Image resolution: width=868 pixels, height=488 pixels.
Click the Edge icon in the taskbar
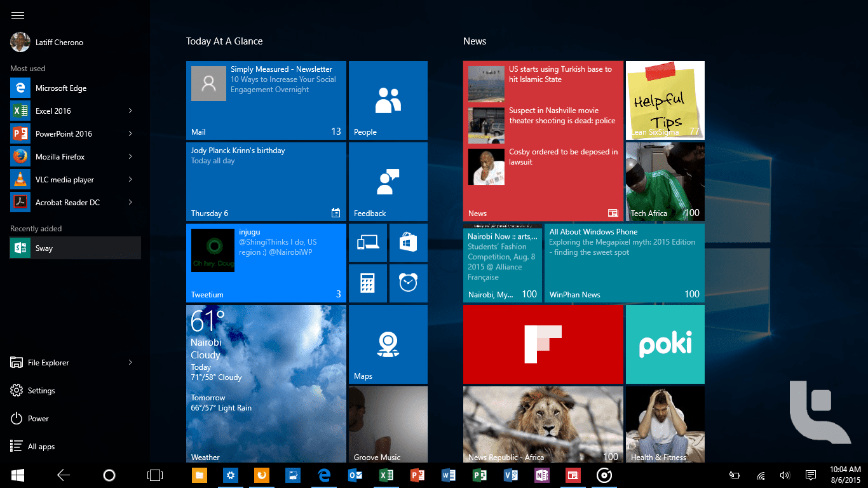point(324,475)
